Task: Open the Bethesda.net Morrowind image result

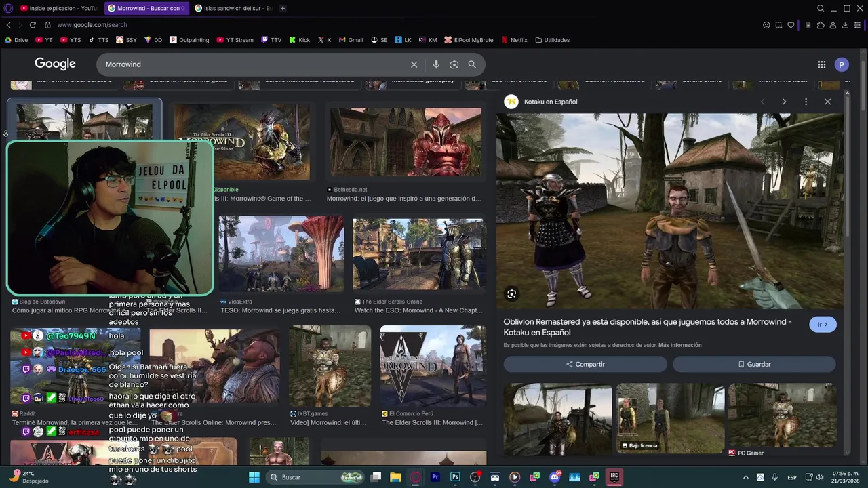Action: tap(406, 142)
